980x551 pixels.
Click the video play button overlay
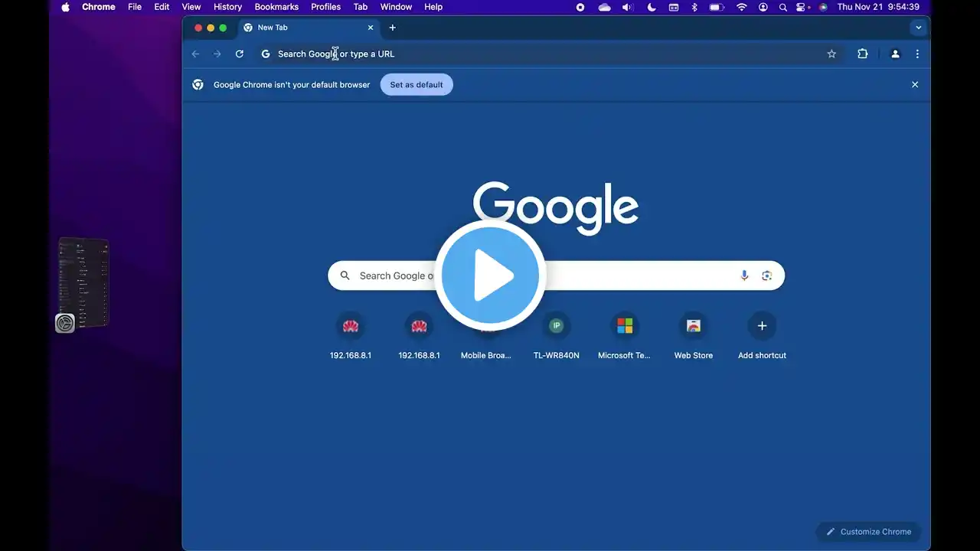click(490, 275)
